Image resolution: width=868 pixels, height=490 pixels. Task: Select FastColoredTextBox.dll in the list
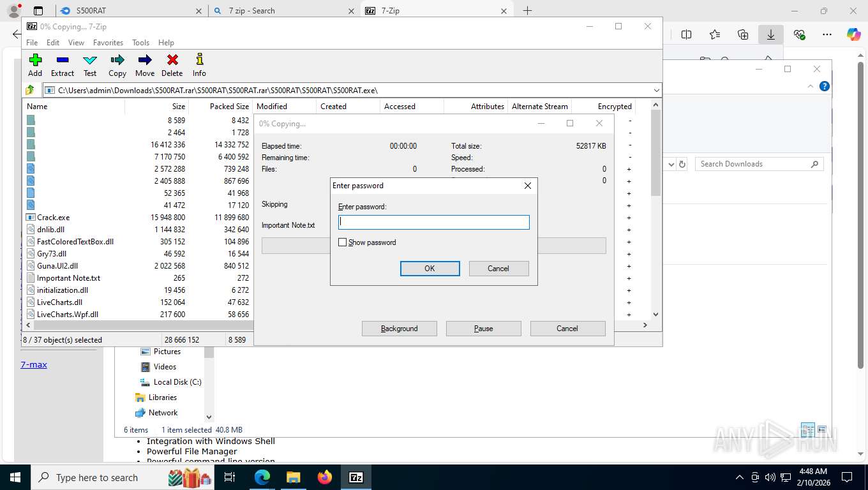click(75, 242)
